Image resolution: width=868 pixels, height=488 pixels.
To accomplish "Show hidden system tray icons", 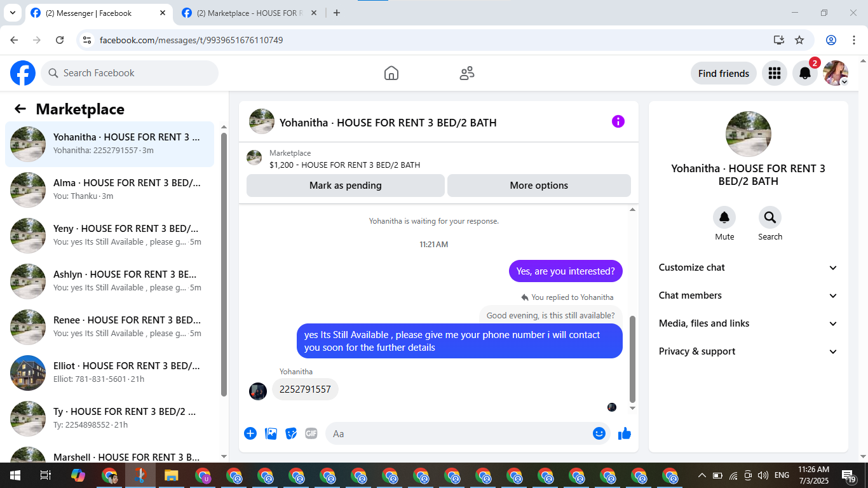I will (x=702, y=475).
